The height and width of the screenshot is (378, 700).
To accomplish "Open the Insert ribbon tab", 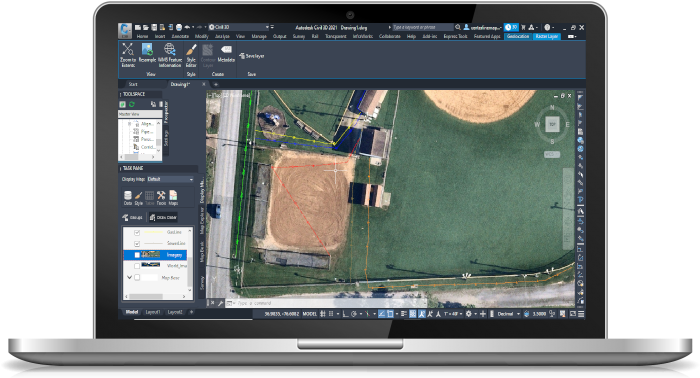I will coord(160,36).
